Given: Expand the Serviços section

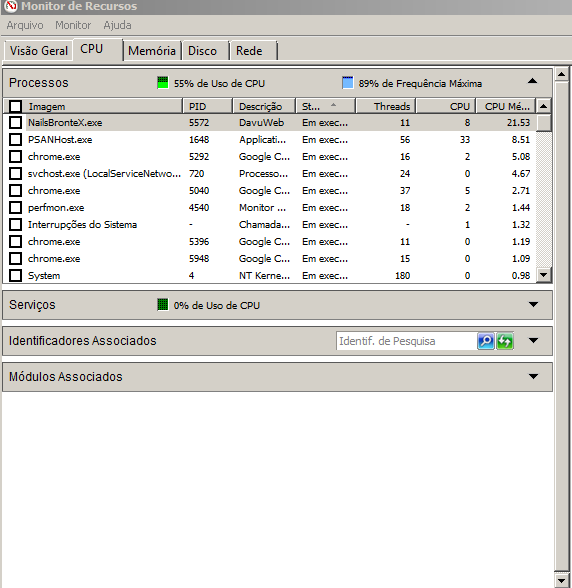Looking at the screenshot, I should [x=533, y=304].
